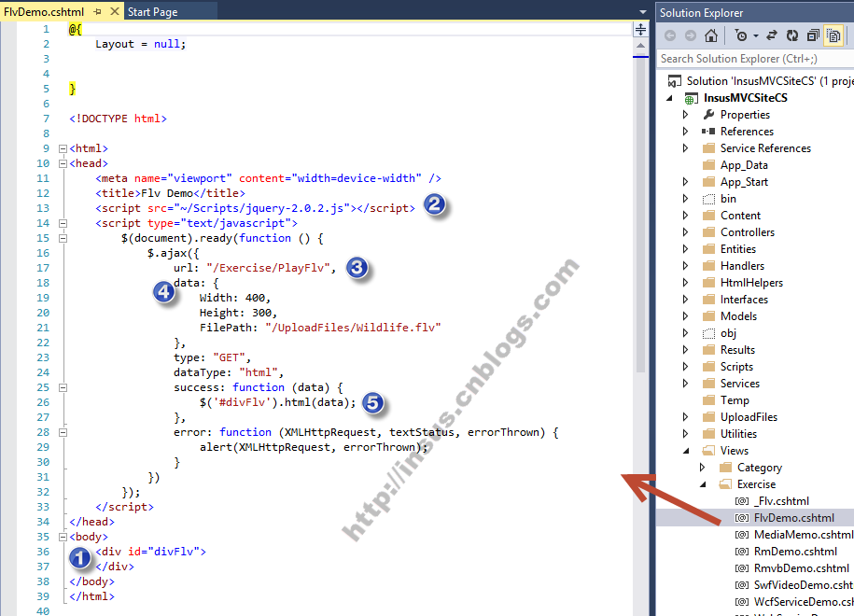The image size is (854, 616).
Task: Select the Results folder label
Action: point(737,350)
